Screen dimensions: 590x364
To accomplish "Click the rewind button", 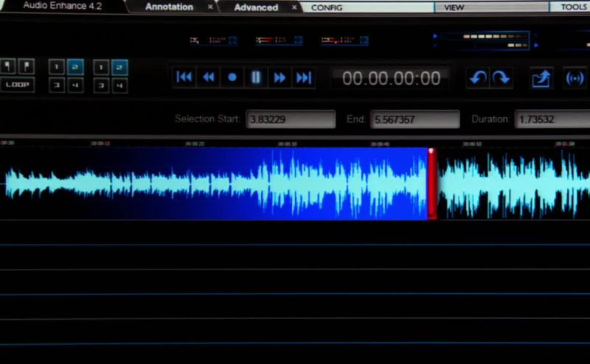I will (209, 77).
